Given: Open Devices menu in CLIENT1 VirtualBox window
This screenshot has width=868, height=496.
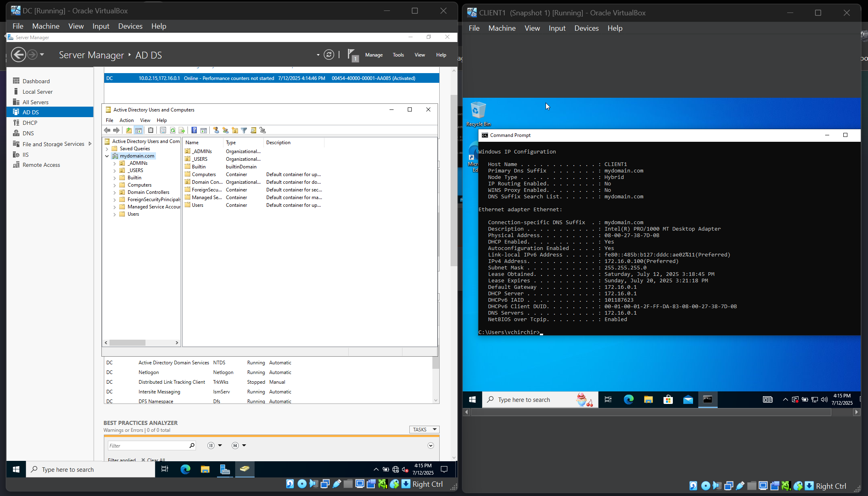Looking at the screenshot, I should point(586,28).
